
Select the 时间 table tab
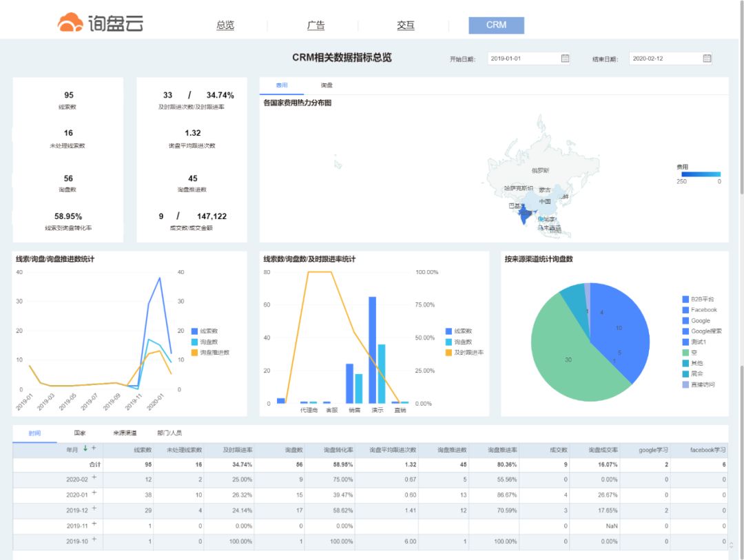(34, 433)
